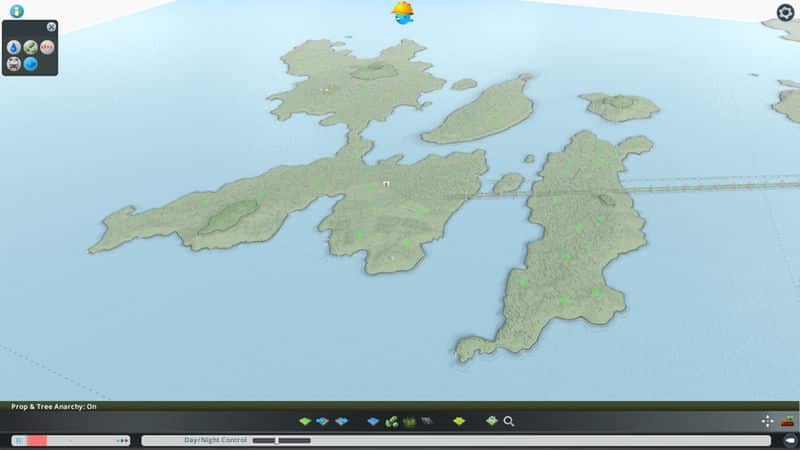Screen dimensions: 800x450
Task: Close the small floating tool panel
Action: coord(51,27)
